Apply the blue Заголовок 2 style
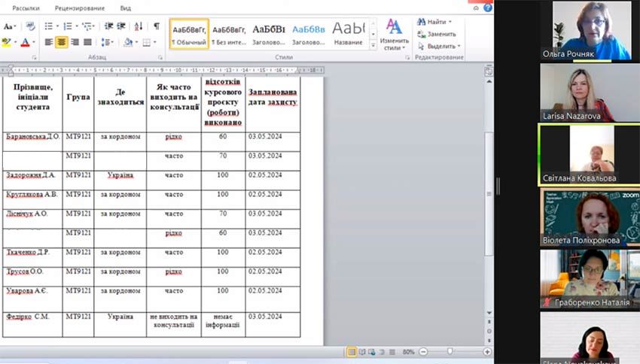 [309, 34]
